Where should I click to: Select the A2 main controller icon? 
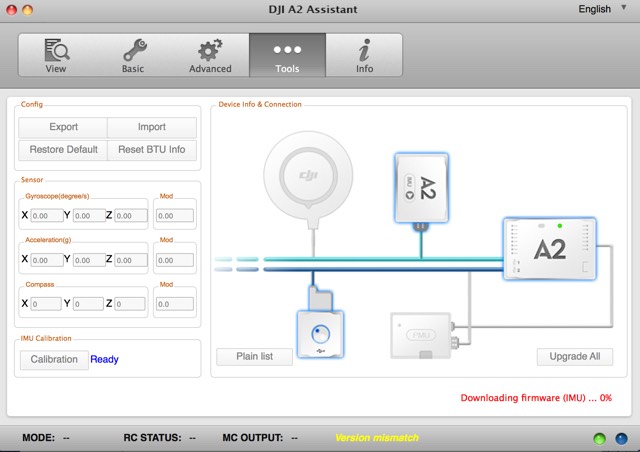point(550,249)
